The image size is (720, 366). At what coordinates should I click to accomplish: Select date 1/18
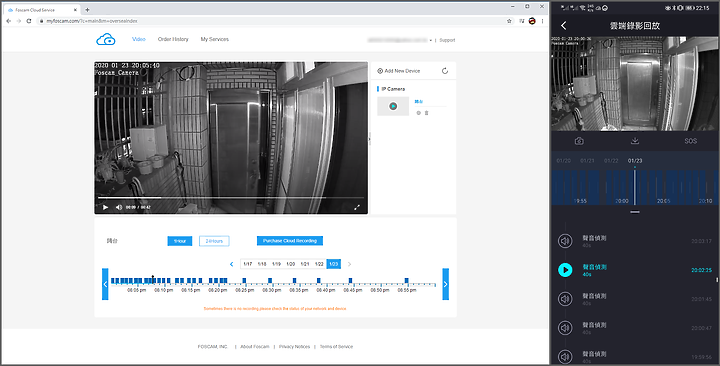(x=262, y=264)
